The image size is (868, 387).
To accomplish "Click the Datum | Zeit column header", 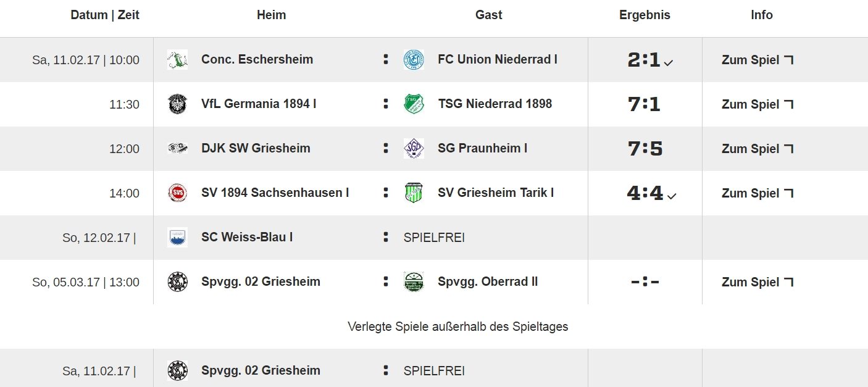I will (105, 15).
